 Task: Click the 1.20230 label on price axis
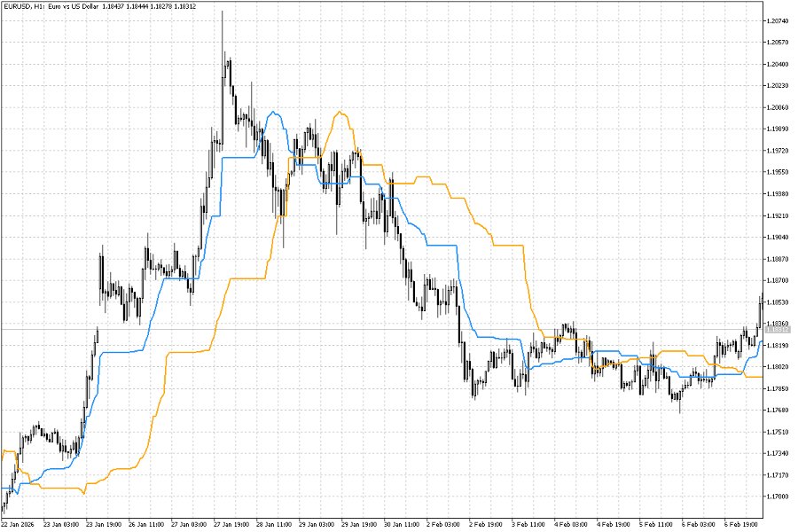(x=777, y=85)
